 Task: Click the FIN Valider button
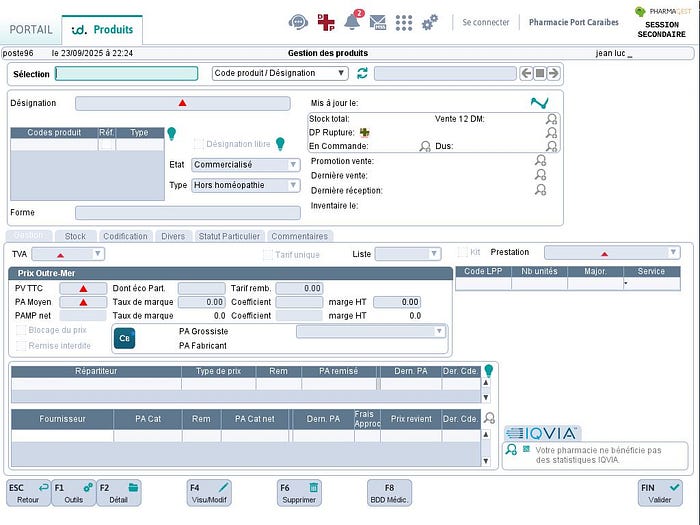660,493
